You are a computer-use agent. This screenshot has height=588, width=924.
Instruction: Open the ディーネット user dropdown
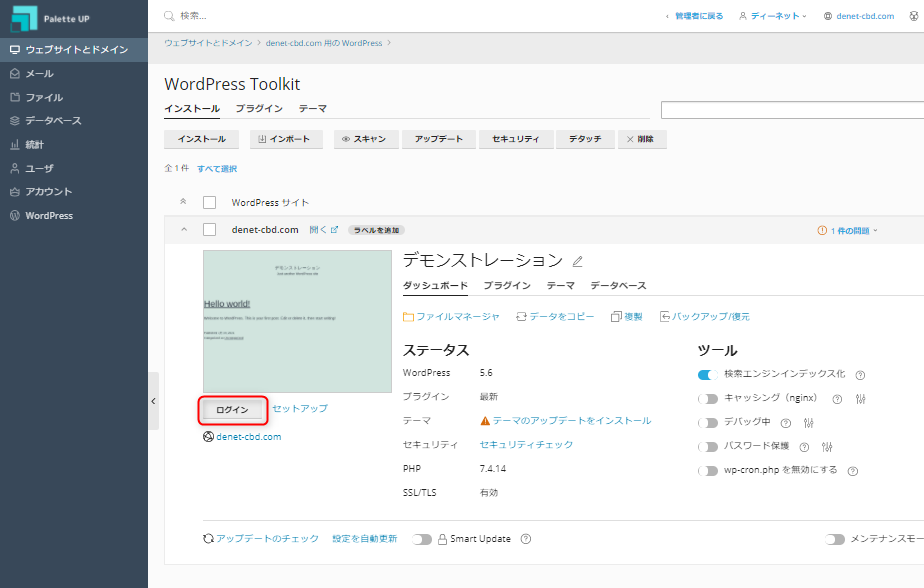[773, 16]
